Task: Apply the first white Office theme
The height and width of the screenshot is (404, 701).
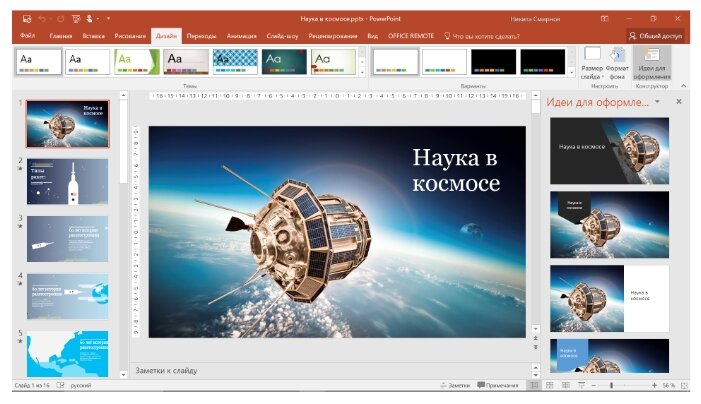Action: click(x=39, y=62)
